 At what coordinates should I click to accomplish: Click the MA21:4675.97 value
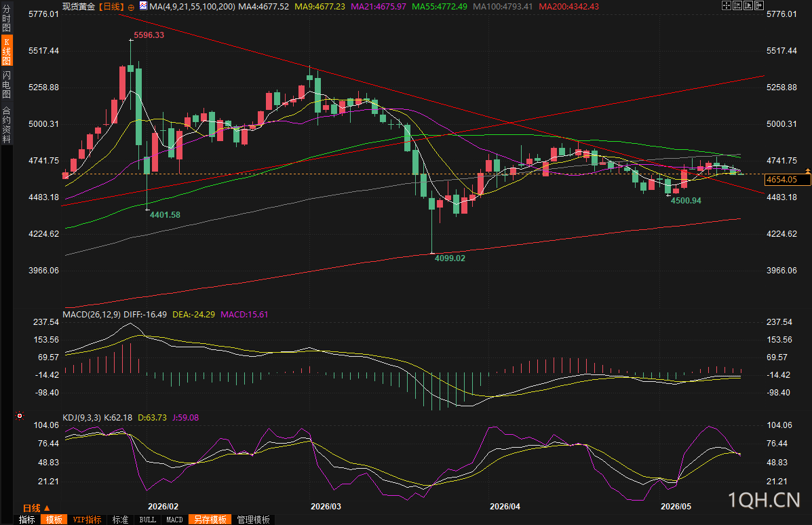point(379,7)
